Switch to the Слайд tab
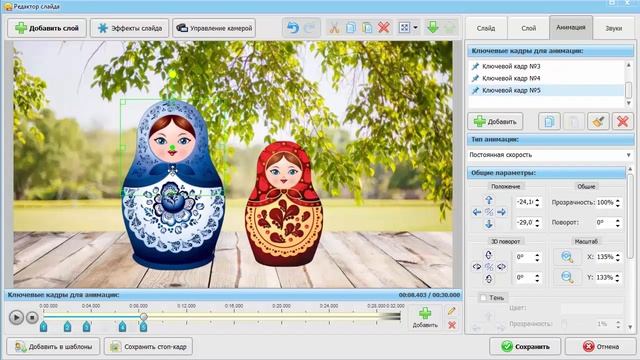This screenshot has height=360, width=640. (486, 28)
